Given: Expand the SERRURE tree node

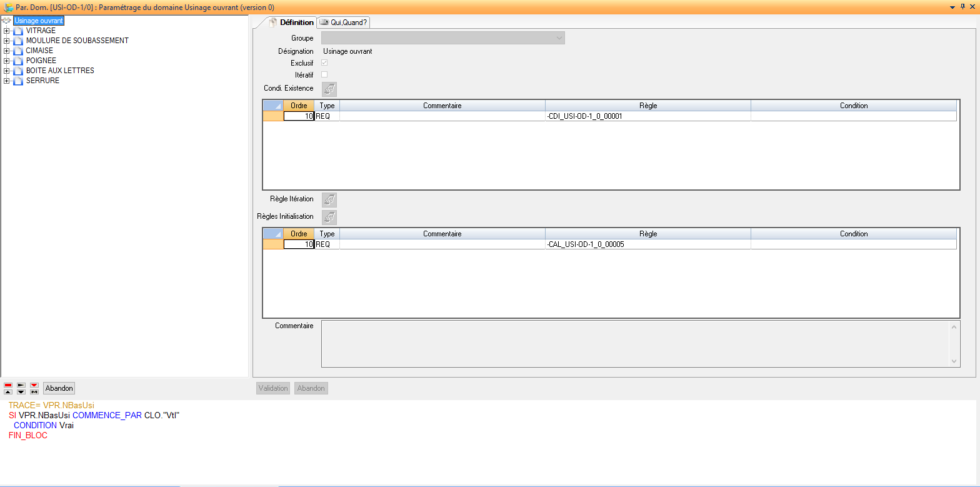Looking at the screenshot, I should tap(6, 81).
